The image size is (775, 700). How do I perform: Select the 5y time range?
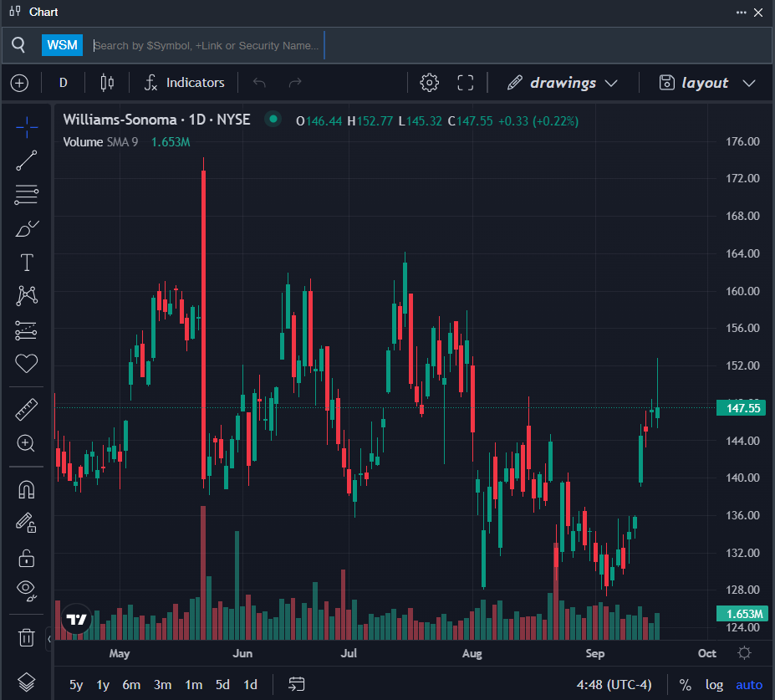coord(76,685)
